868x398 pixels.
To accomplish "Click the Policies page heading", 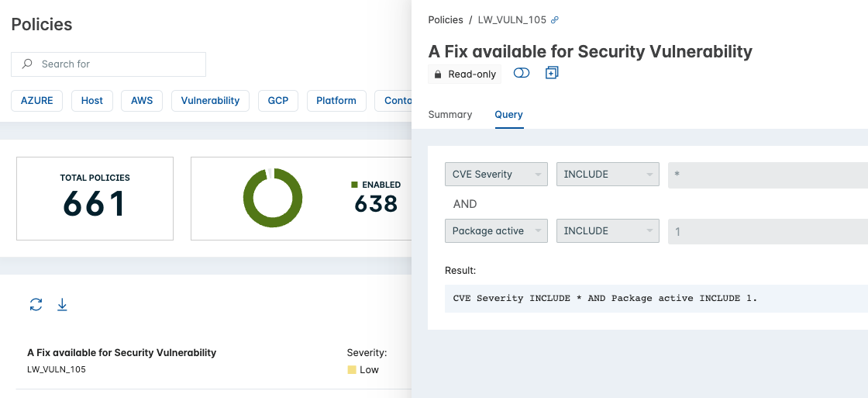I will click(42, 24).
